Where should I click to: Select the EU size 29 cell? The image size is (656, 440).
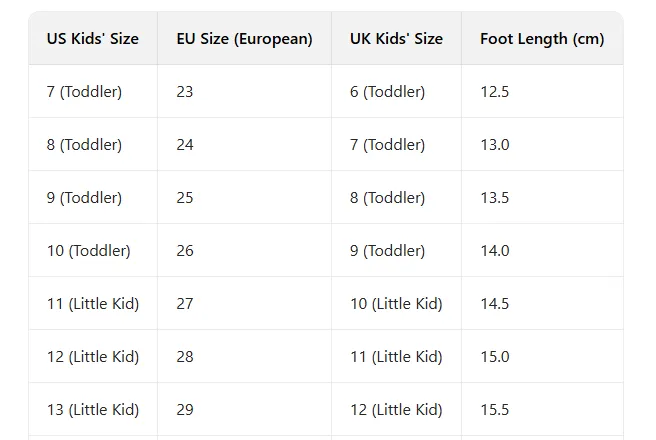pos(185,410)
